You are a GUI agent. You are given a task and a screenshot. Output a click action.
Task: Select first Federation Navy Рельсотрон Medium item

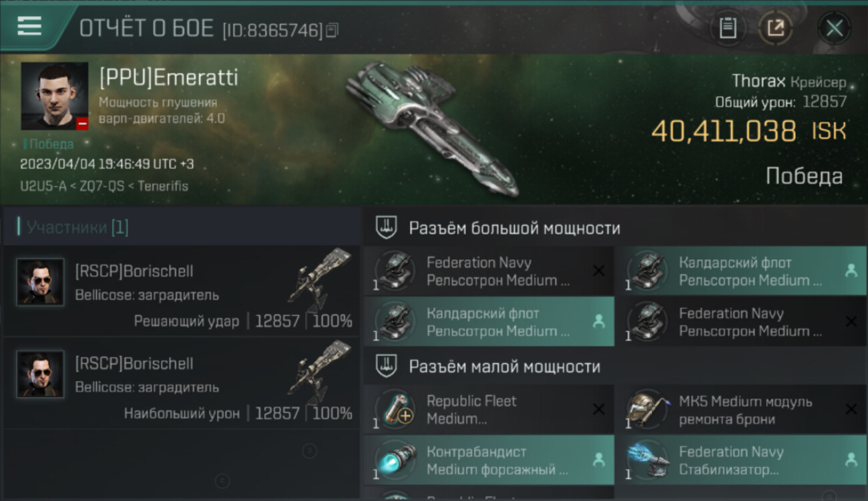point(489,271)
